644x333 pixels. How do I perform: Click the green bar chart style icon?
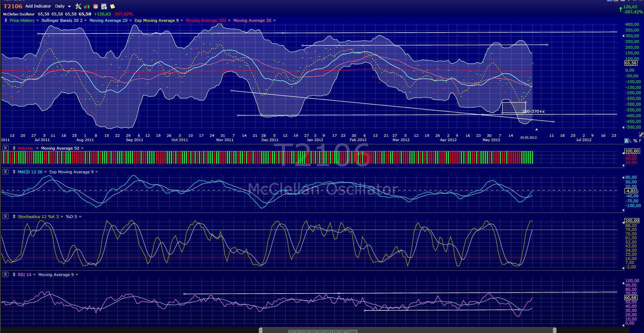(x=87, y=6)
